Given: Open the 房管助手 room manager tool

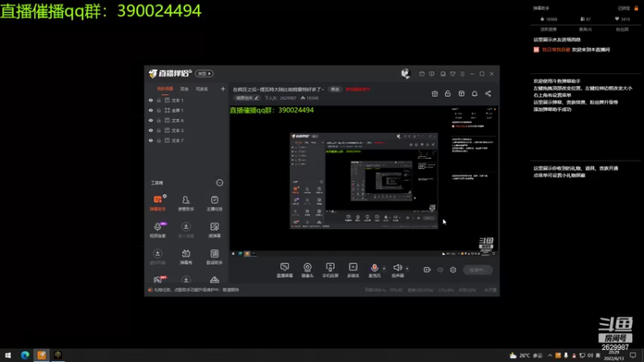Looking at the screenshot, I should tap(186, 203).
